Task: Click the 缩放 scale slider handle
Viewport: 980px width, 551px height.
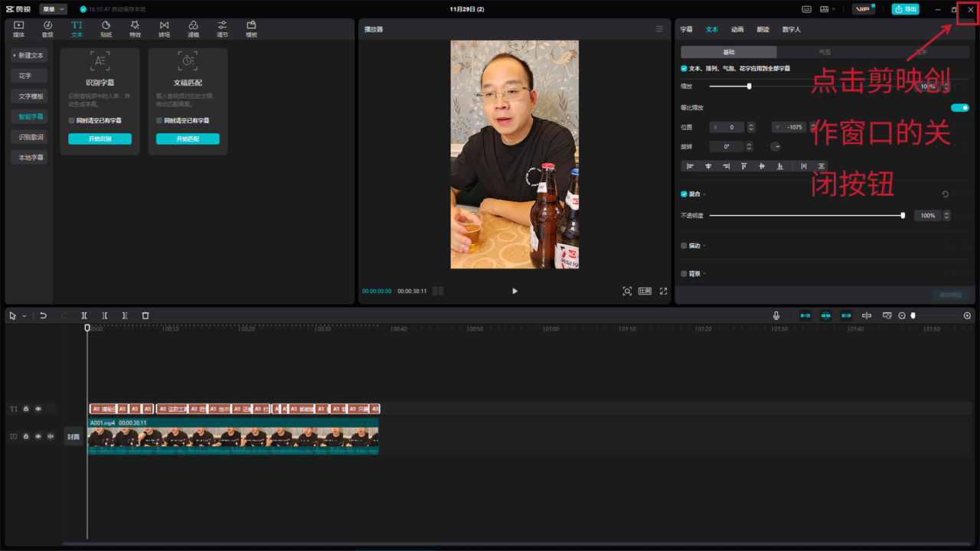Action: tap(749, 86)
